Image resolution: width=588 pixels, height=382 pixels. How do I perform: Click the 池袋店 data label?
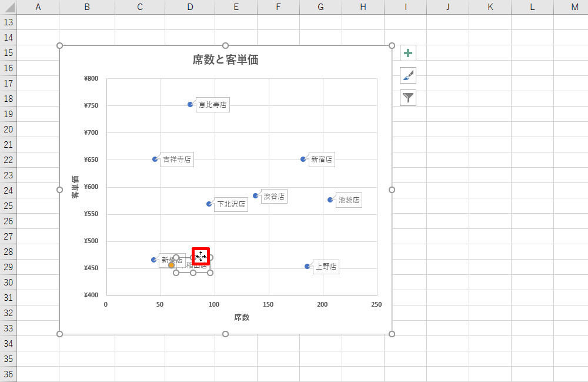coord(349,200)
